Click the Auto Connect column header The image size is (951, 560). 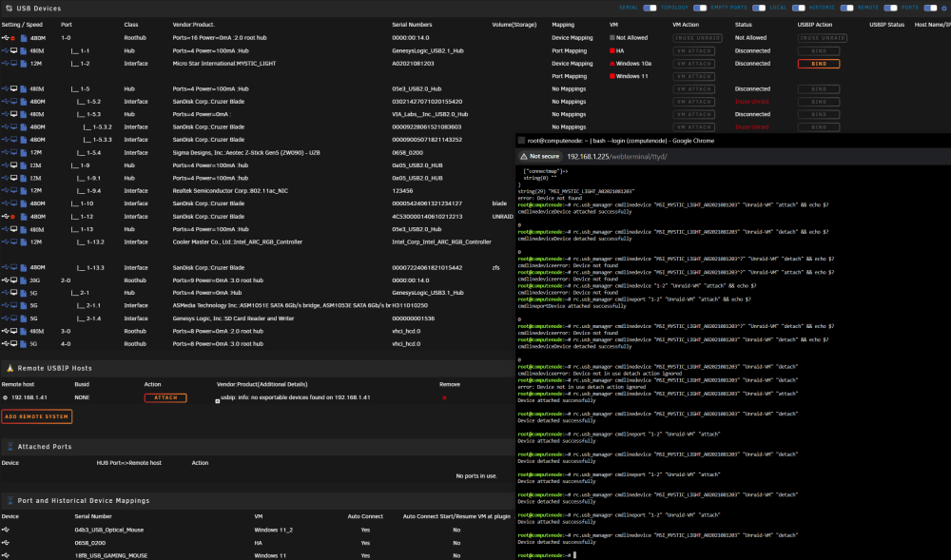coord(365,516)
